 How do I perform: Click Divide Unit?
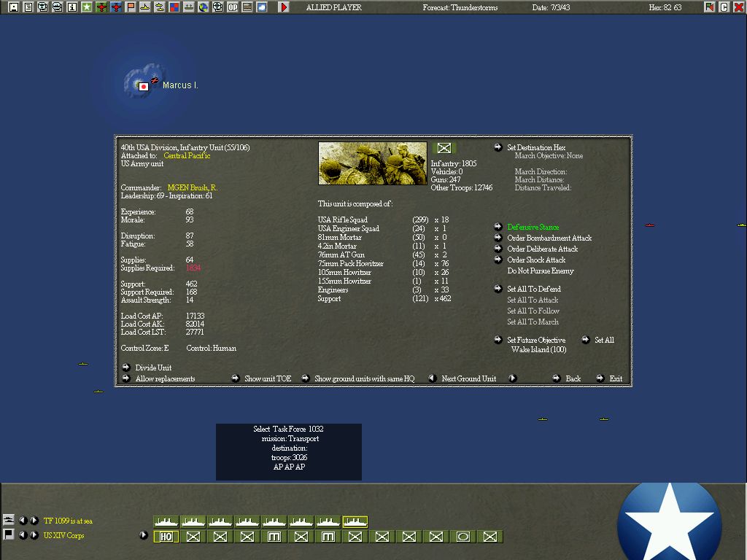pyautogui.click(x=153, y=367)
